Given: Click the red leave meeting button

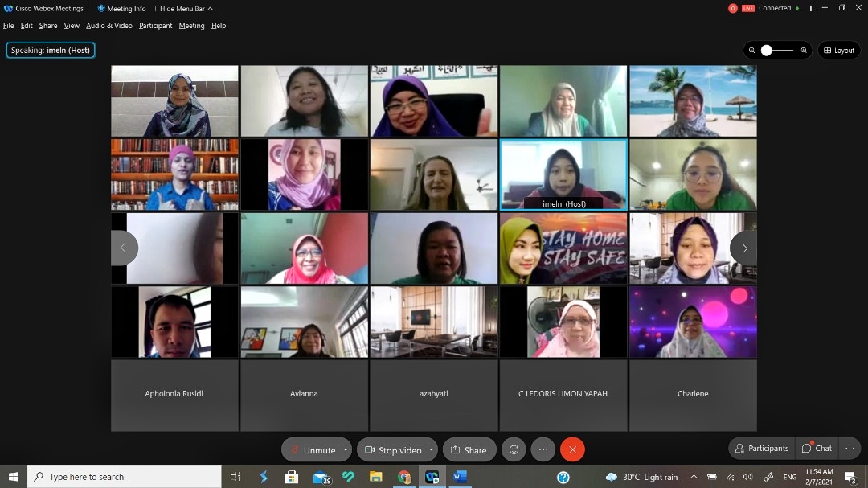Looking at the screenshot, I should click(x=572, y=450).
